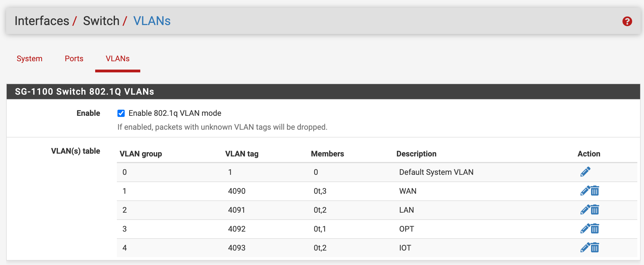Click the VLANs breadcrumb link
This screenshot has height=265, width=644.
[x=152, y=21]
